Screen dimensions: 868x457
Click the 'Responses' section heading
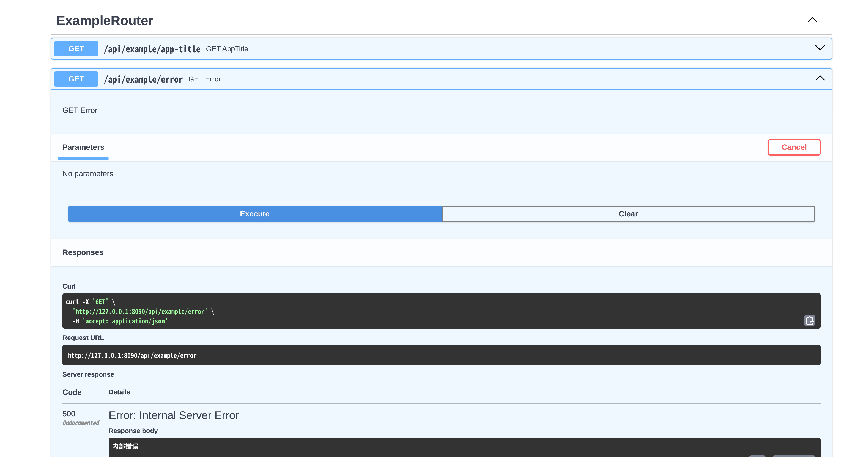click(83, 253)
